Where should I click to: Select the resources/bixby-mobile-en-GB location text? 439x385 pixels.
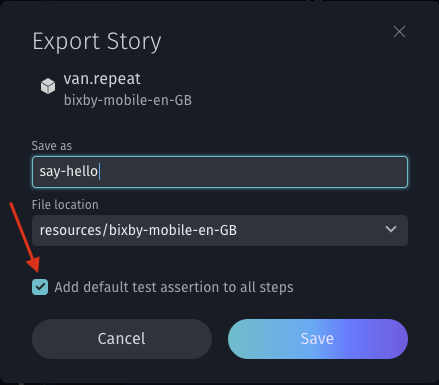click(x=138, y=230)
